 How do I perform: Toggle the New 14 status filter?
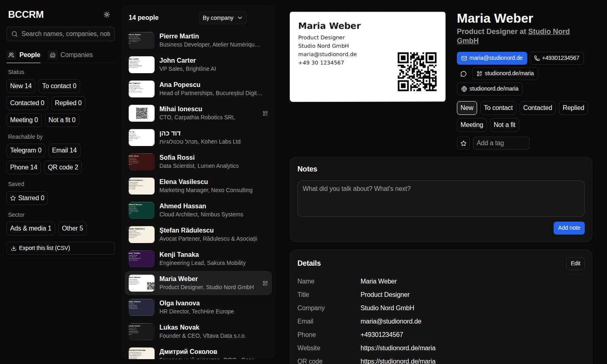pyautogui.click(x=21, y=86)
